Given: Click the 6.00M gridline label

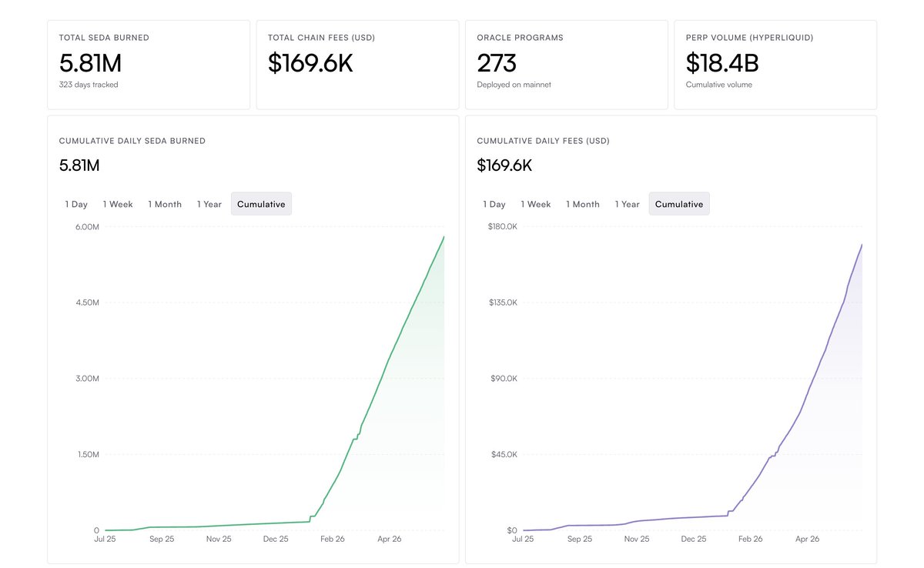Looking at the screenshot, I should point(87,226).
